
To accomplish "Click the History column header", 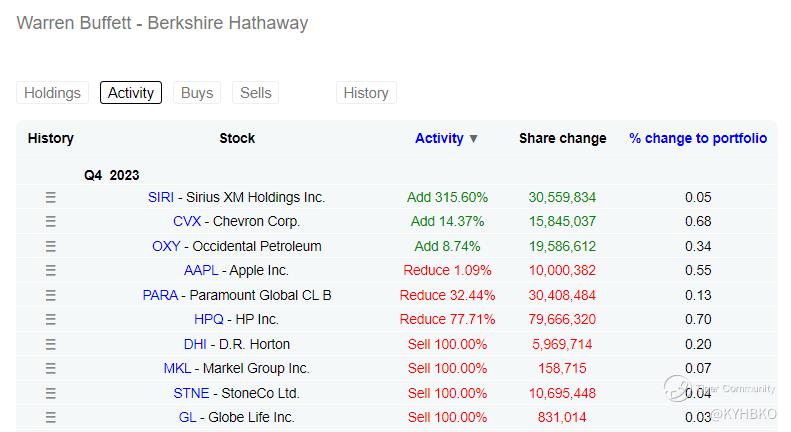I will coord(50,138).
